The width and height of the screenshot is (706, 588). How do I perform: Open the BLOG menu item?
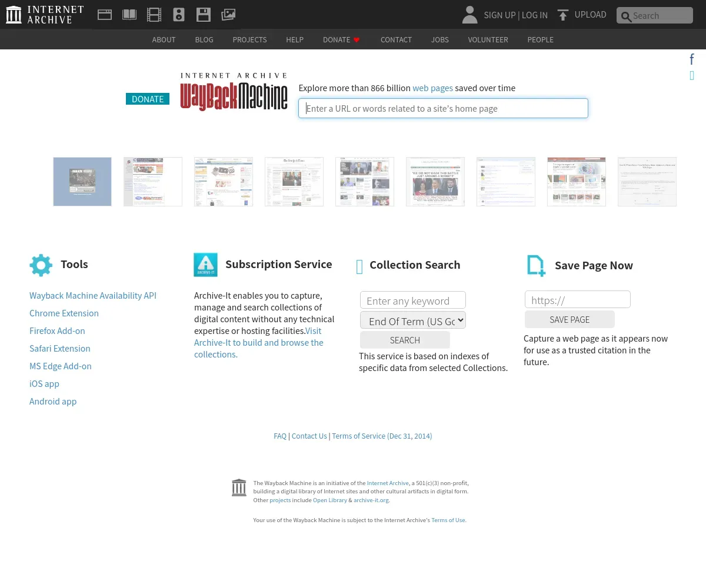click(x=204, y=39)
